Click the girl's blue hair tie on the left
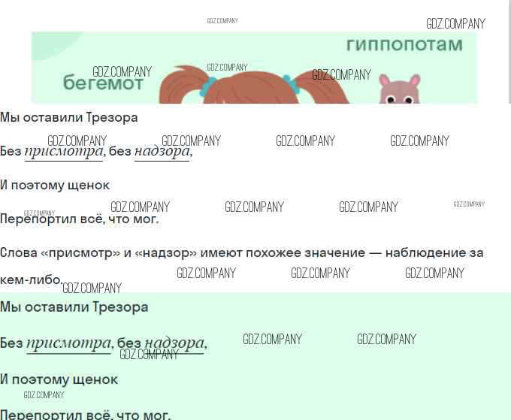Screen dimensions: 511x420 [x=207, y=87]
